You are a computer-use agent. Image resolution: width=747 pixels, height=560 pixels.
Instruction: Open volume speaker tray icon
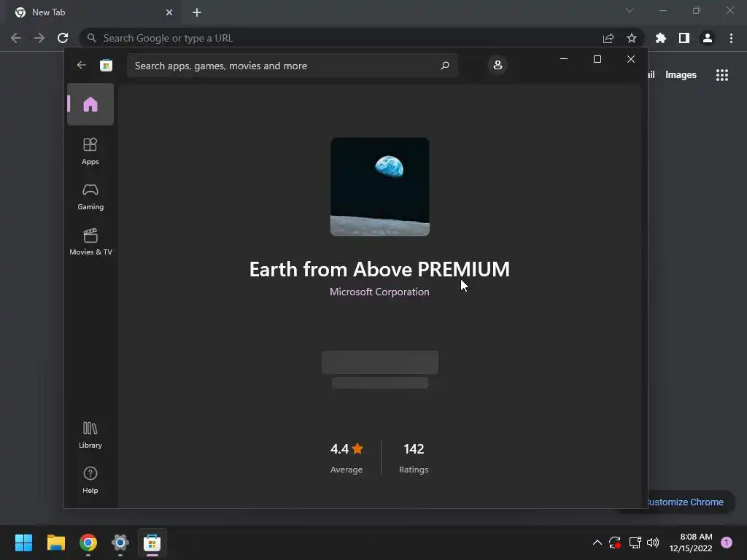pyautogui.click(x=653, y=542)
